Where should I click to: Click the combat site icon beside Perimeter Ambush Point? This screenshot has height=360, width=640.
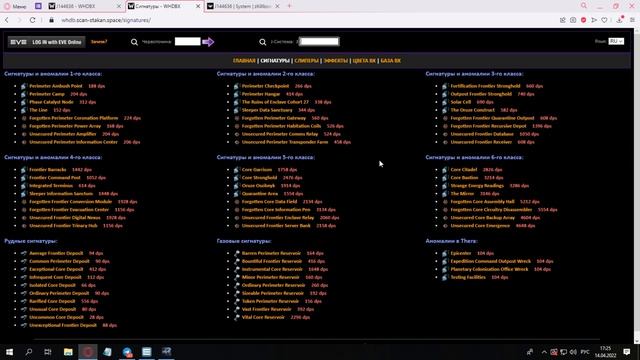tap(24, 86)
